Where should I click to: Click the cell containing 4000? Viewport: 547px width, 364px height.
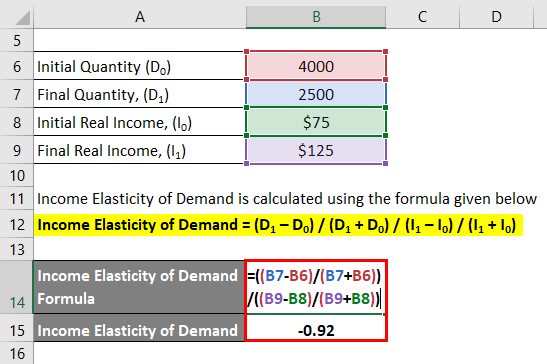click(316, 66)
